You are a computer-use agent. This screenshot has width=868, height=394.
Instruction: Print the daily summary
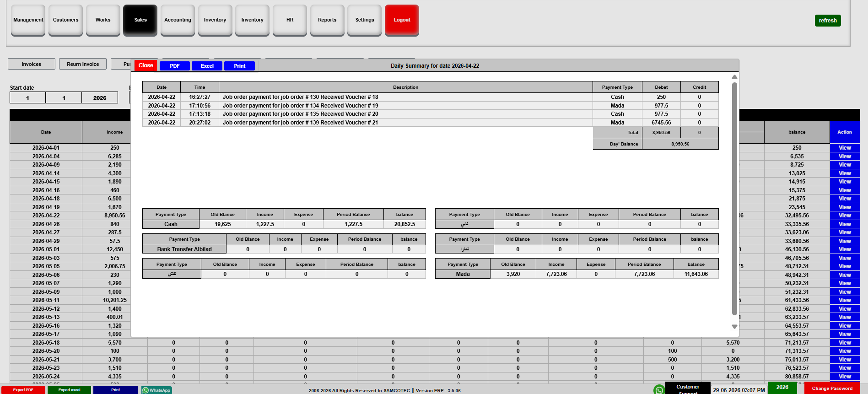(x=240, y=66)
